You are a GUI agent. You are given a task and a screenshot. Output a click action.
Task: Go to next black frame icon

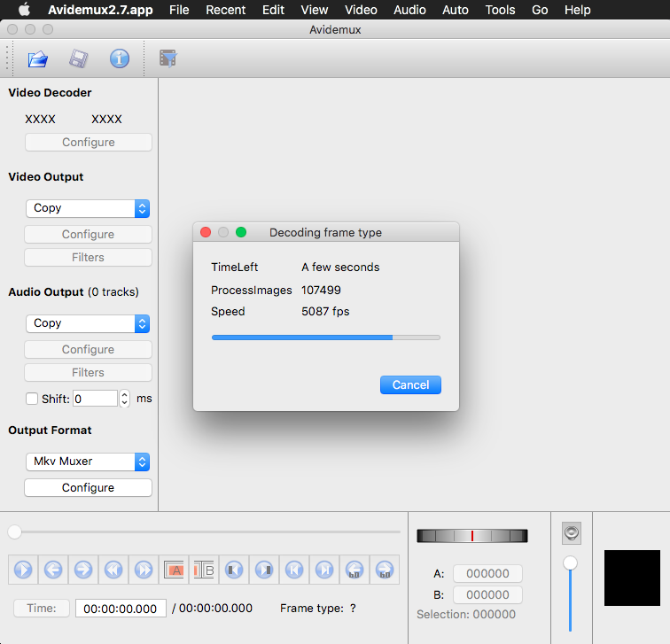coord(264,570)
